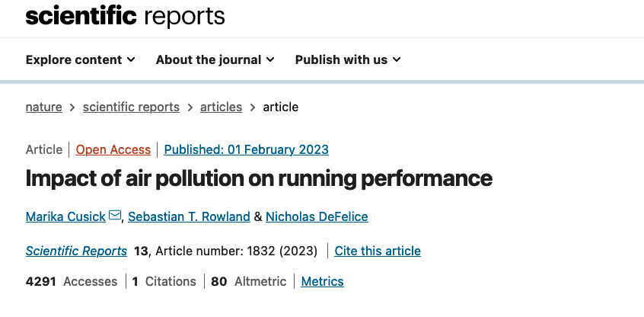Image resolution: width=644 pixels, height=317 pixels.
Task: Open the scientific reports breadcrumb link
Action: [x=131, y=107]
